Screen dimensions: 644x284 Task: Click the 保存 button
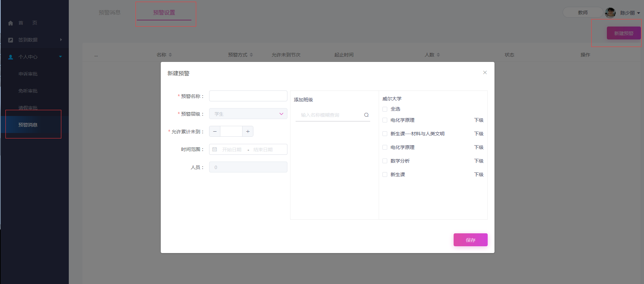click(x=470, y=240)
